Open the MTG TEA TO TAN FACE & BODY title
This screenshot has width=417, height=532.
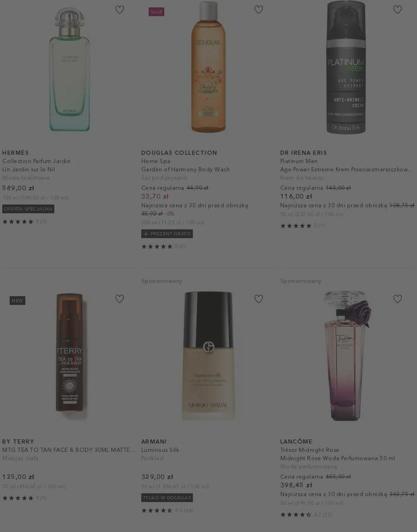(x=69, y=450)
